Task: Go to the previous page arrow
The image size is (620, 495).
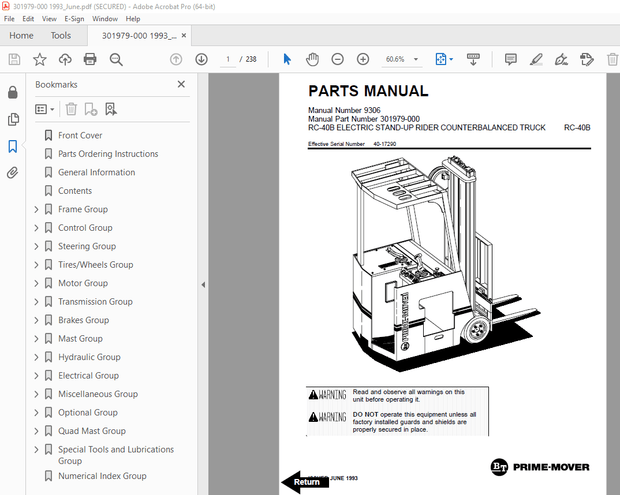Action: point(176,59)
